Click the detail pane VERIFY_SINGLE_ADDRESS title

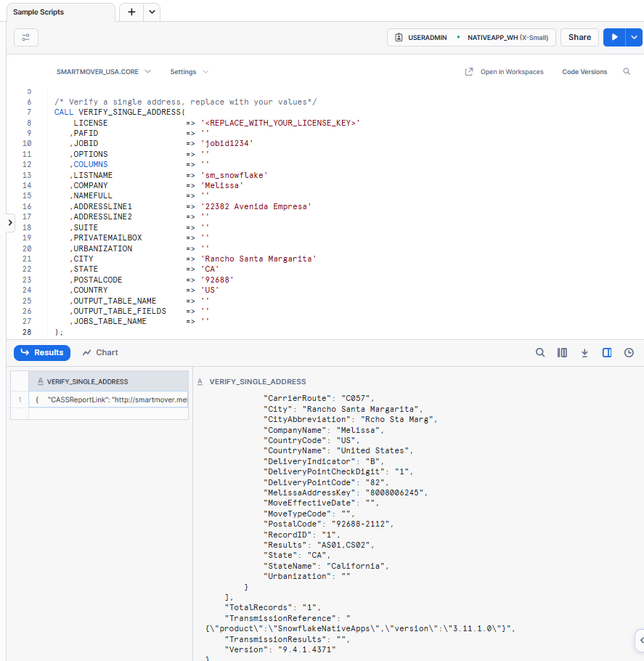coord(258,381)
